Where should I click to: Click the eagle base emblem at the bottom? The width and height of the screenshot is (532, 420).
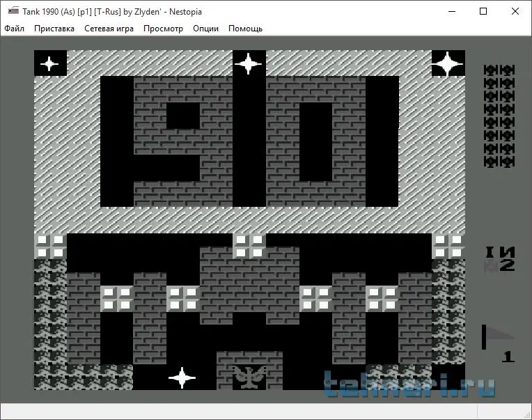coord(249,377)
